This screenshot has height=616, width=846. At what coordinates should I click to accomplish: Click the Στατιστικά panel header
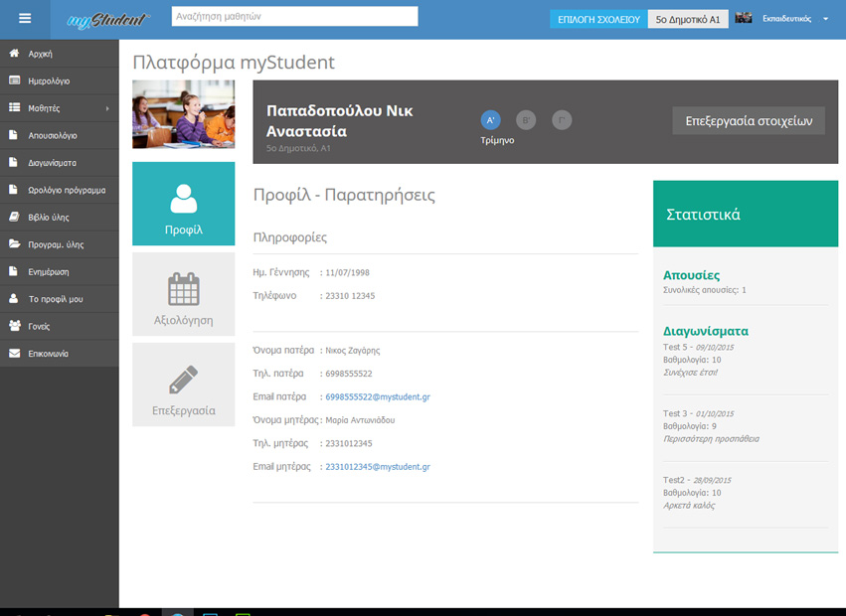[746, 214]
